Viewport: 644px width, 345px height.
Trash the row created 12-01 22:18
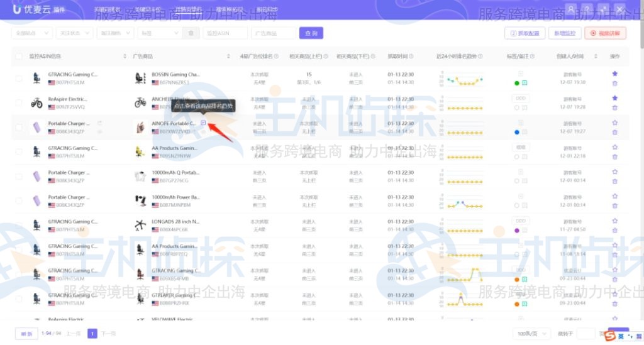point(614,156)
